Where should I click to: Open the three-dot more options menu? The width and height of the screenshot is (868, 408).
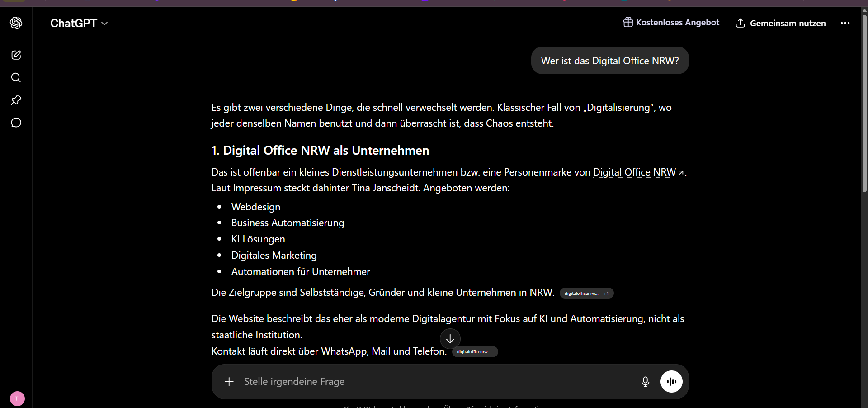point(845,23)
